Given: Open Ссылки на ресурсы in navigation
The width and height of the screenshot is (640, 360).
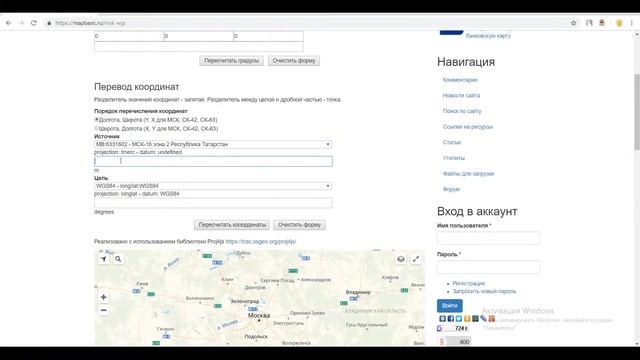Looking at the screenshot, I should 468,127.
